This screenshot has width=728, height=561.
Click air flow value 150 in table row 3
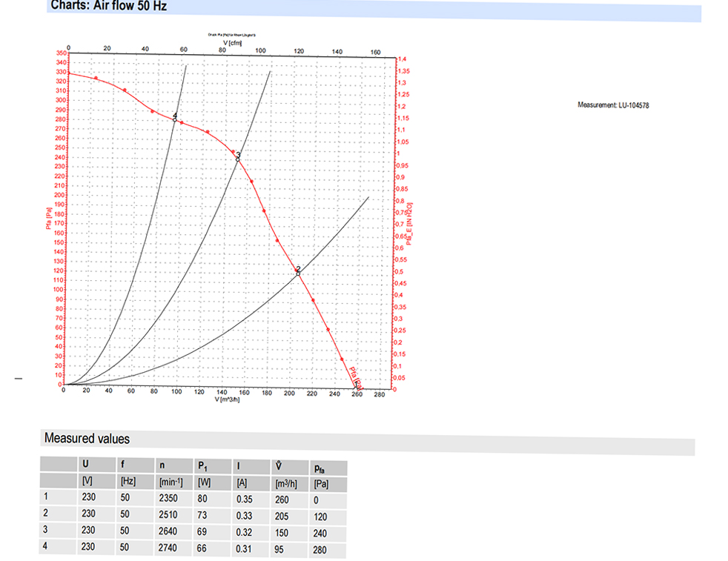(x=281, y=533)
